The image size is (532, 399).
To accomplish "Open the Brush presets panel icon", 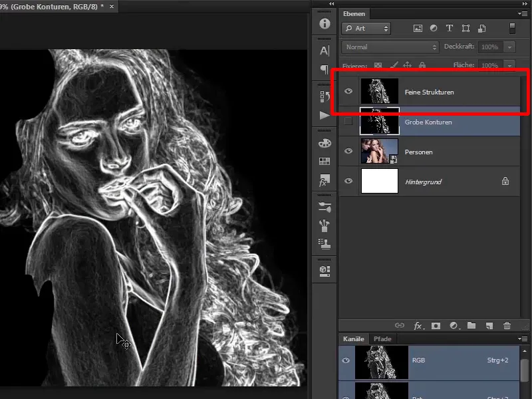I will coord(325,207).
